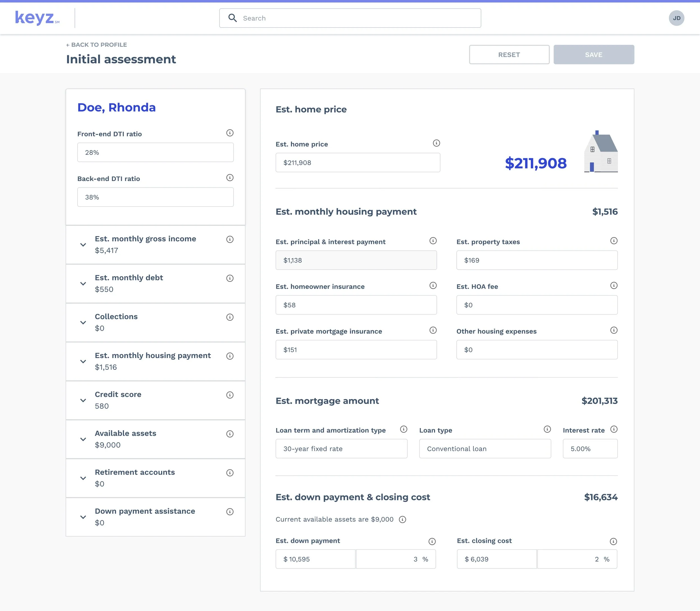Show info for Credit score row
700x611 pixels.
coord(230,395)
